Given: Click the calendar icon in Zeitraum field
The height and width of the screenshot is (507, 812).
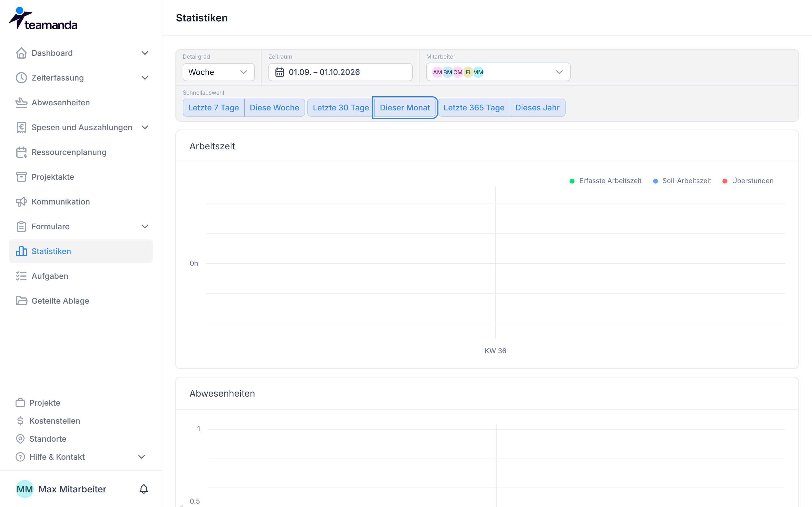Looking at the screenshot, I should 279,72.
